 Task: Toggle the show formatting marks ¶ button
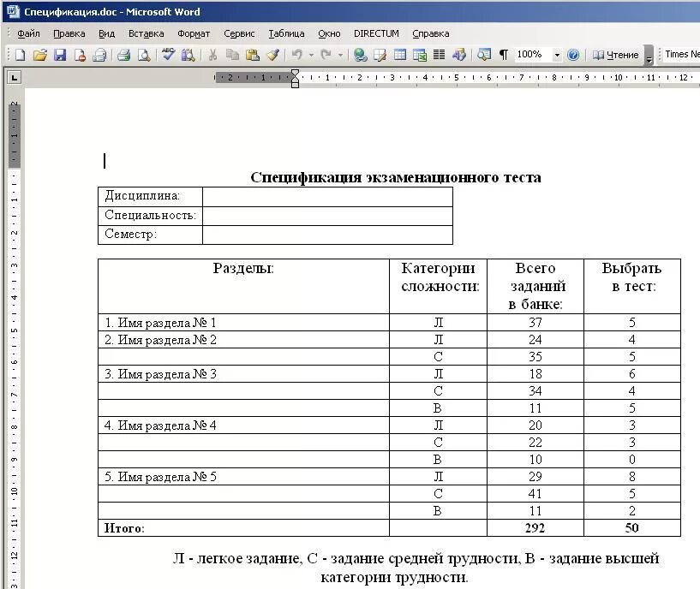[504, 55]
